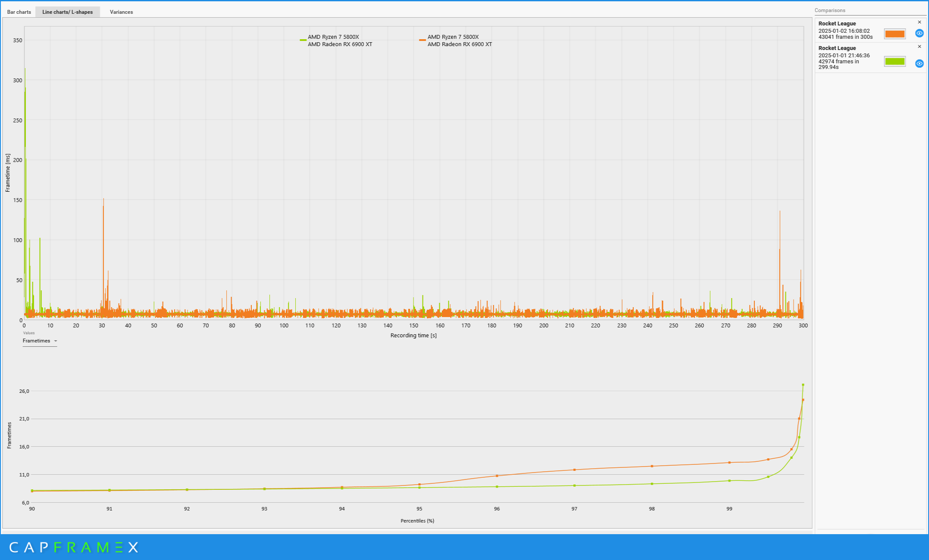Open the Variances tab
The image size is (929, 560).
coord(121,12)
